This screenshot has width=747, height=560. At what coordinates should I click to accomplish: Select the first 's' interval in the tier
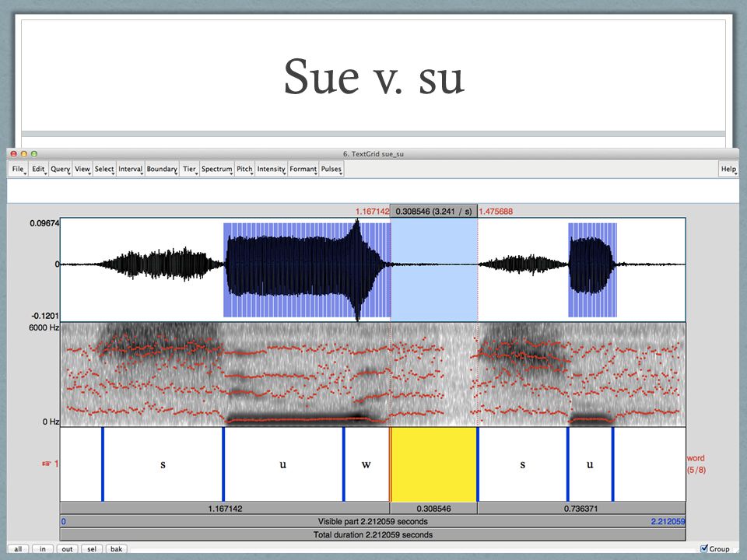163,464
